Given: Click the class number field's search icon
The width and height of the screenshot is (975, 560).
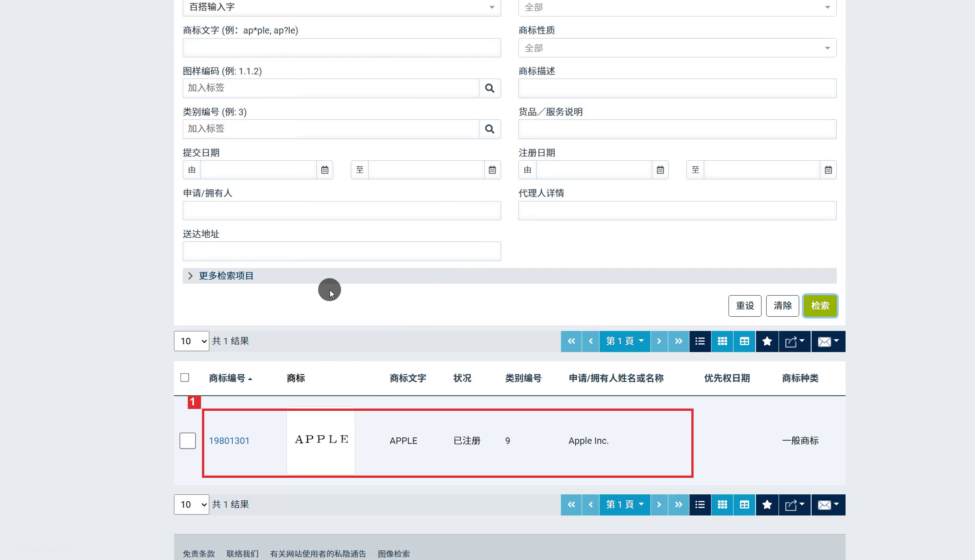Looking at the screenshot, I should click(490, 129).
